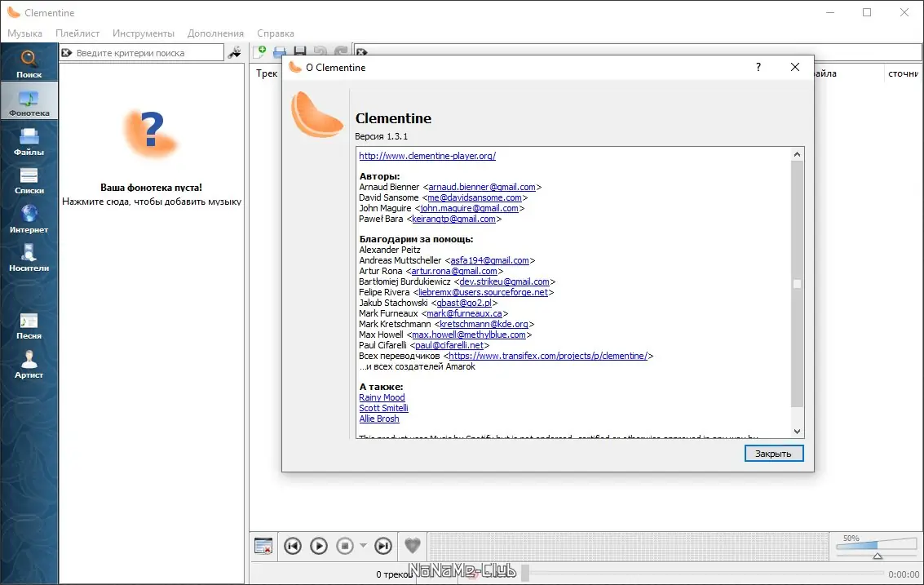Click paul@cifarelli.net email link
The width and height of the screenshot is (924, 585).
tap(449, 345)
